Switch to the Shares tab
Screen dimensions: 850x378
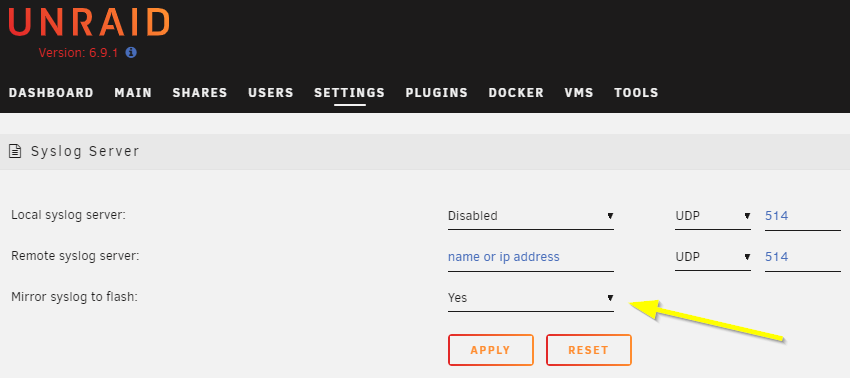200,93
